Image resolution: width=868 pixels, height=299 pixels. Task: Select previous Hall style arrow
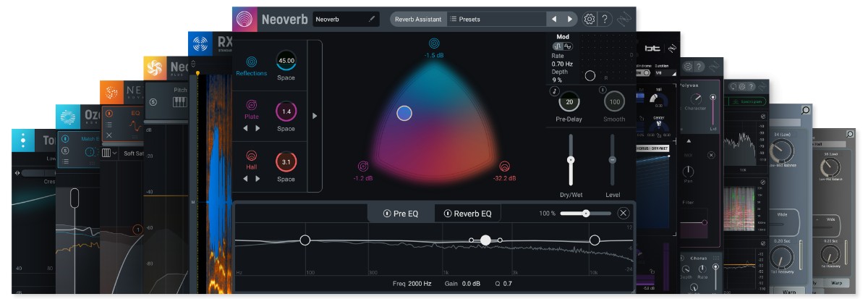pyautogui.click(x=247, y=179)
